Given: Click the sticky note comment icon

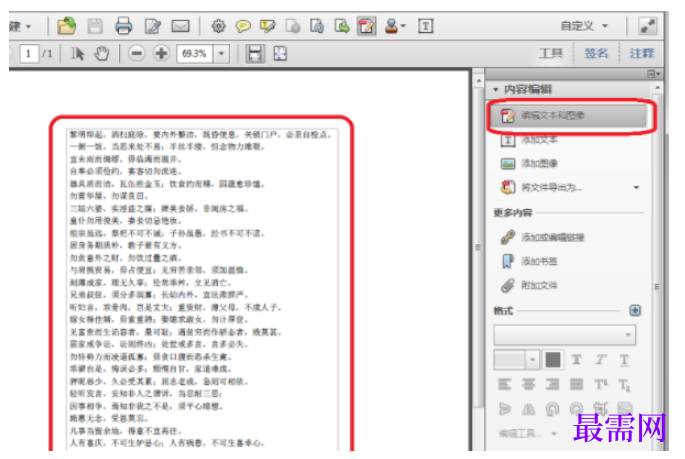Looking at the screenshot, I should 243,27.
